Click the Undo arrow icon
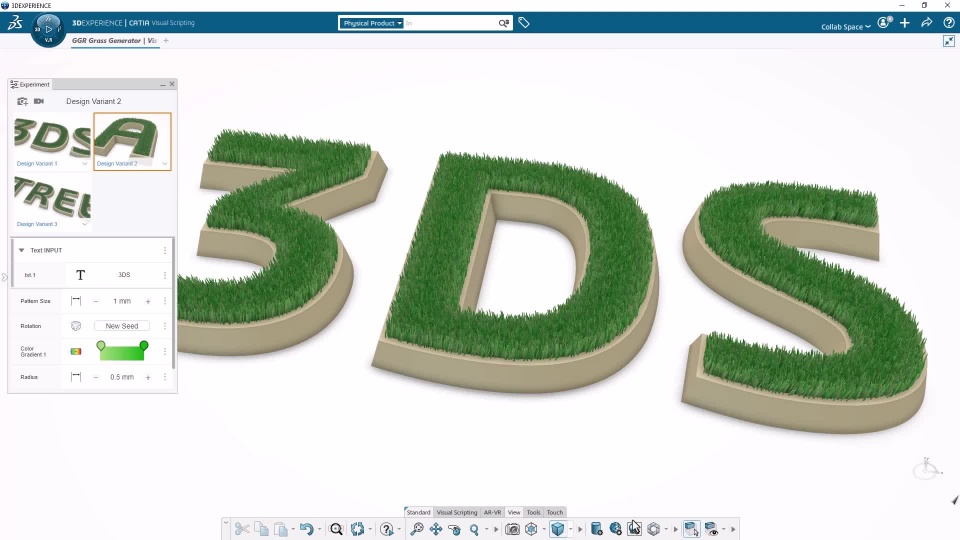Viewport: 960px width, 540px height. 306,529
